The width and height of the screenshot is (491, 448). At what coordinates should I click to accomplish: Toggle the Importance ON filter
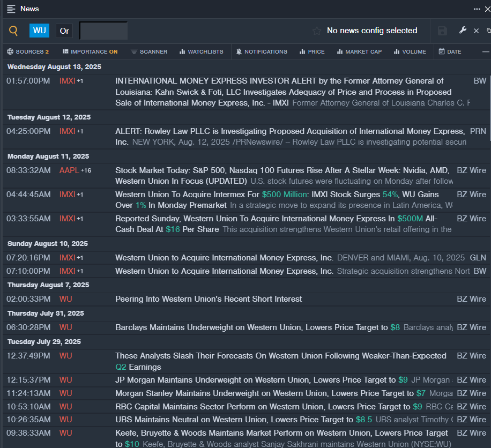pos(90,51)
